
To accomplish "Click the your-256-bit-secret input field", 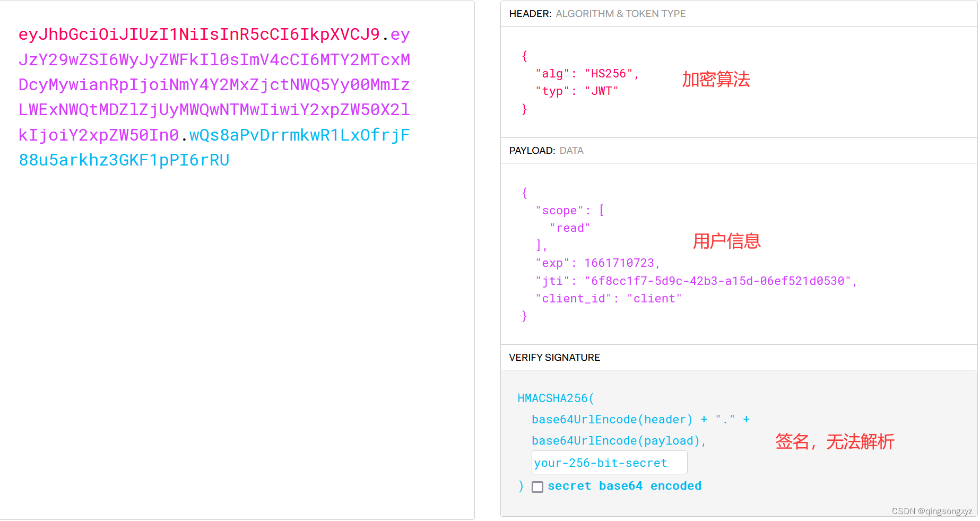I will (x=610, y=463).
